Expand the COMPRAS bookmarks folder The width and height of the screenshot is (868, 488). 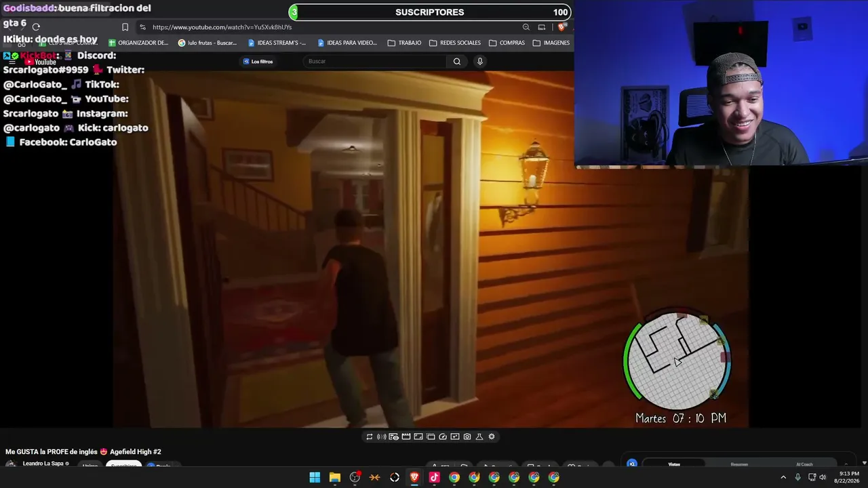click(x=507, y=43)
